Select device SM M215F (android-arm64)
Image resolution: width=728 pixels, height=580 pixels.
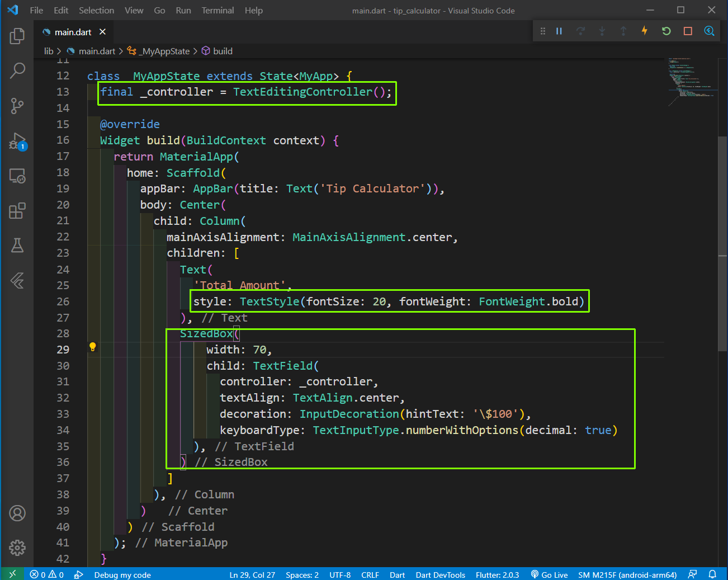627,574
